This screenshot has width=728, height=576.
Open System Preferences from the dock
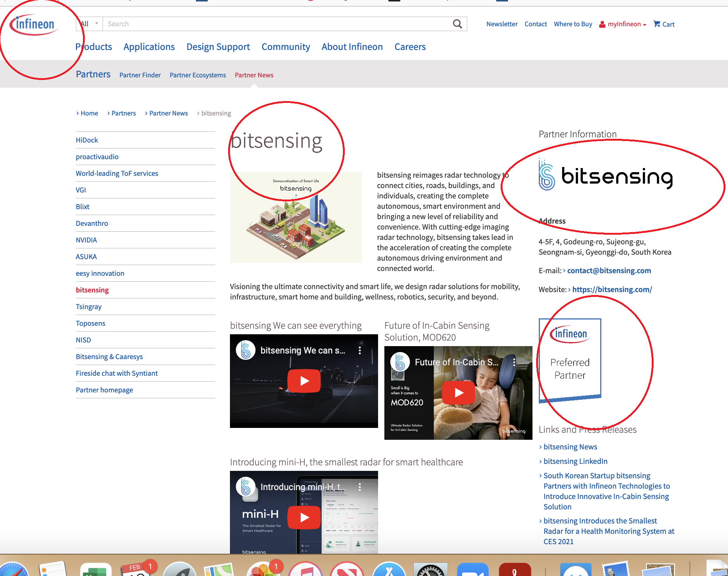click(430, 569)
